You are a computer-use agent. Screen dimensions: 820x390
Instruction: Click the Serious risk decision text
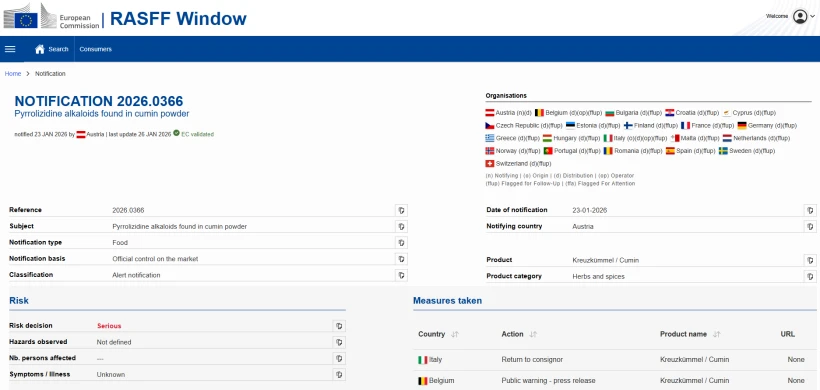tap(109, 326)
